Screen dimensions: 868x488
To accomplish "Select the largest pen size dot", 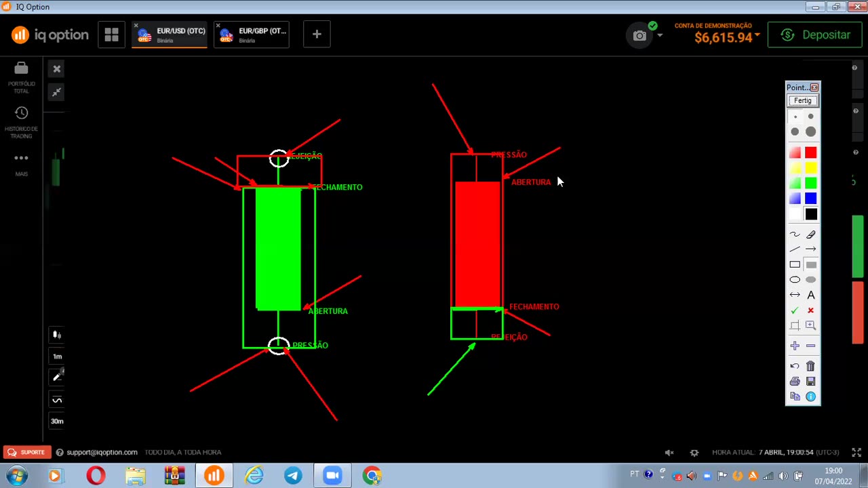I will click(x=811, y=131).
